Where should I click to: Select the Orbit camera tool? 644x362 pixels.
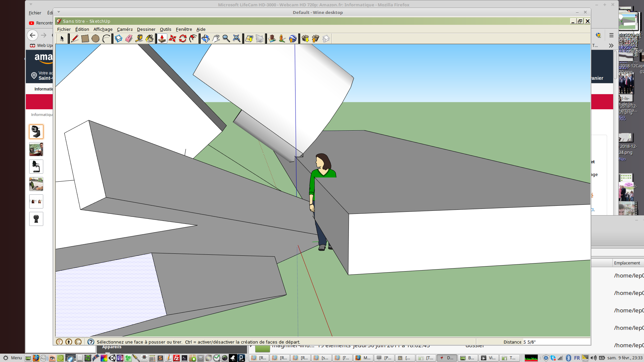click(206, 39)
